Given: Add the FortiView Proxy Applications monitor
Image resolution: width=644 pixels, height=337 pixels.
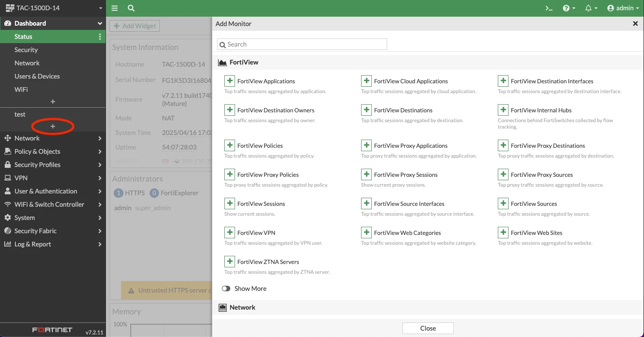Looking at the screenshot, I should pyautogui.click(x=366, y=145).
